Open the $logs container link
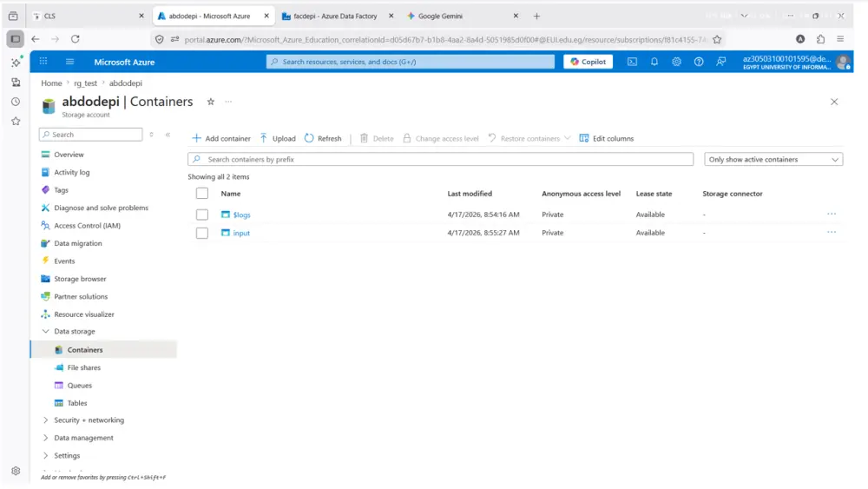This screenshot has width=868, height=489. [241, 215]
